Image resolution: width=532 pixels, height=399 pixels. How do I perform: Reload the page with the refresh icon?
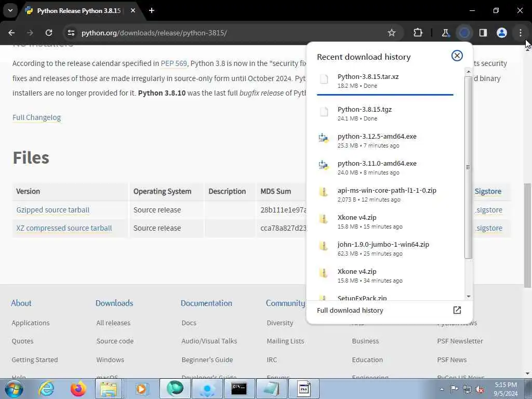[x=49, y=33]
